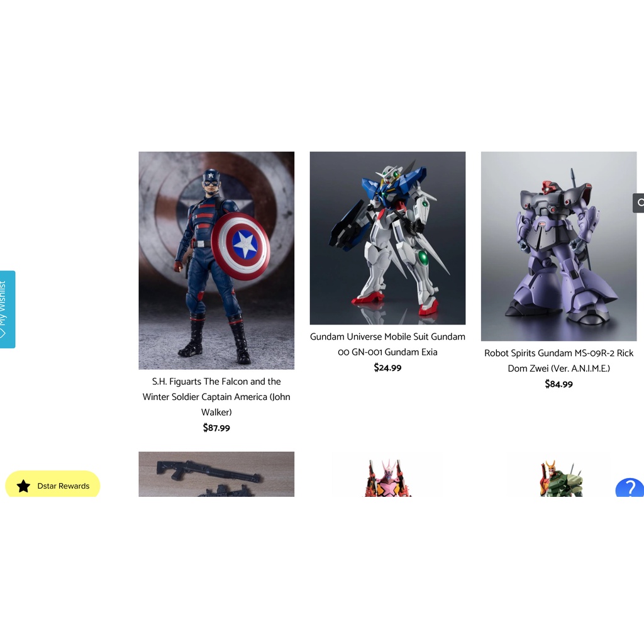Image resolution: width=644 pixels, height=644 pixels.
Task: Click the shield held by Captain America figure
Action: pyautogui.click(x=241, y=246)
